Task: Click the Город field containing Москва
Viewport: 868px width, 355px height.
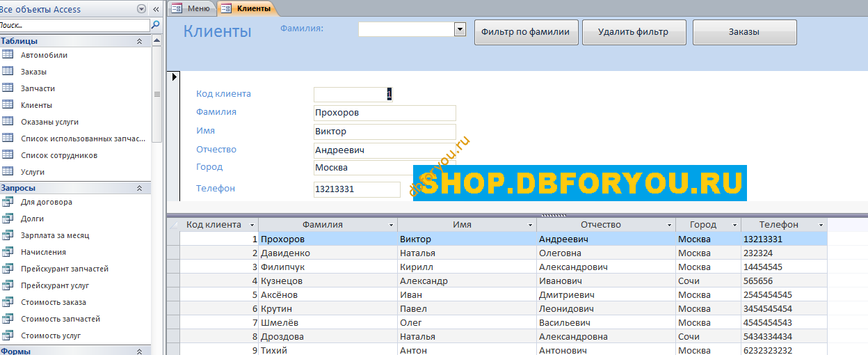Action: pyautogui.click(x=385, y=168)
